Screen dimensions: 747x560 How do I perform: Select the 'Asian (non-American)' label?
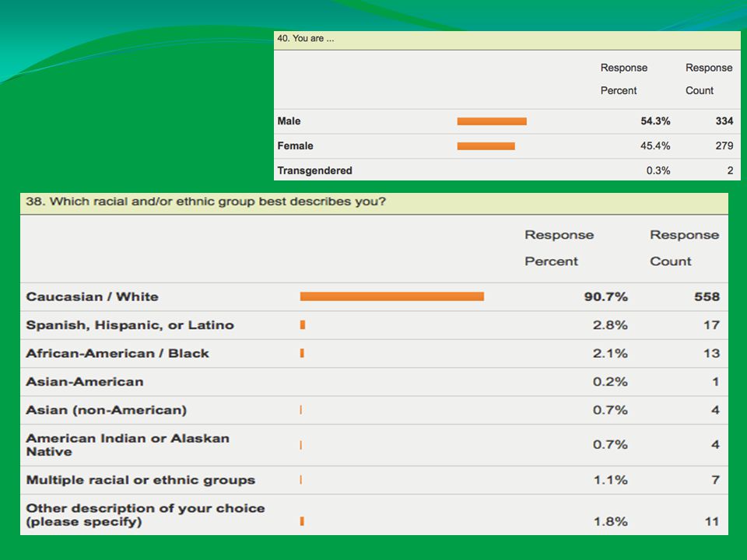107,410
